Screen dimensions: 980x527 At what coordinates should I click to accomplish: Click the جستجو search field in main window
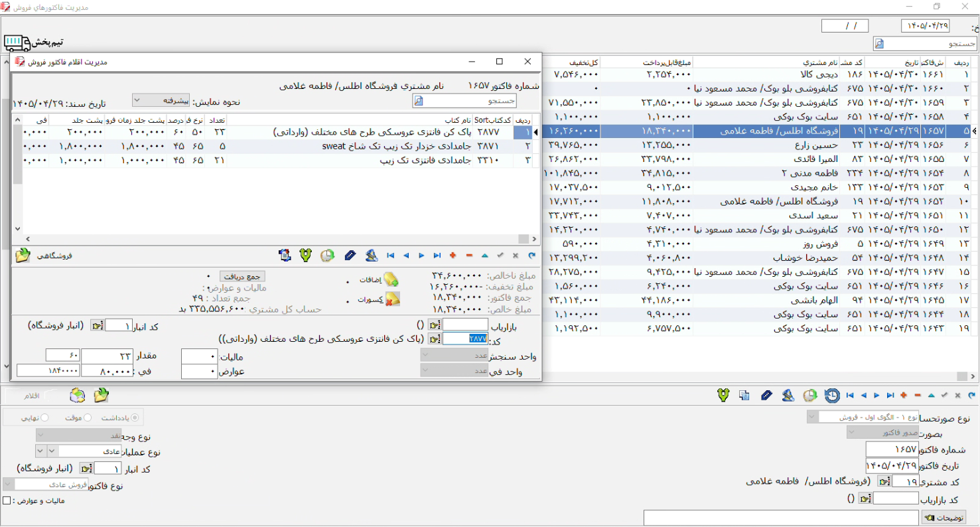pos(925,44)
